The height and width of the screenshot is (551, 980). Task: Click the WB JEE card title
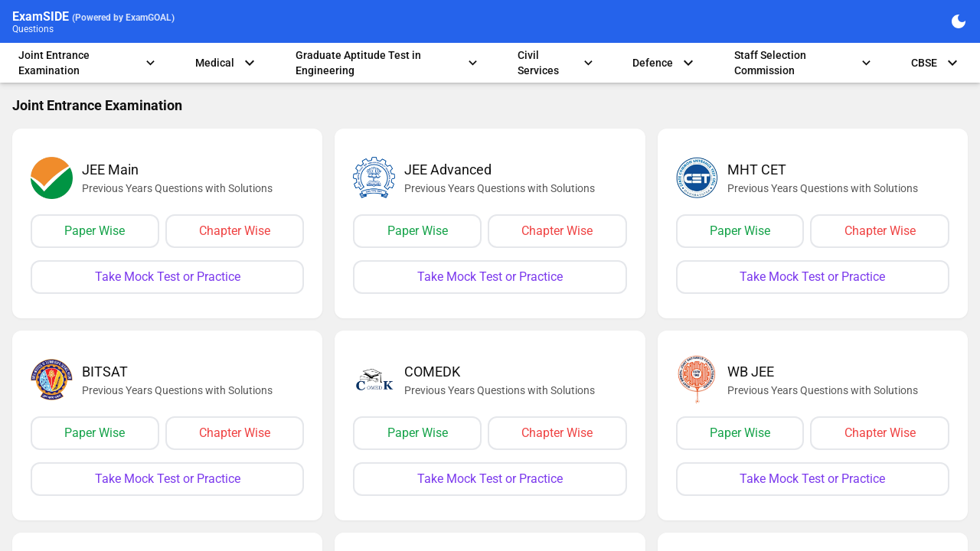(x=750, y=372)
